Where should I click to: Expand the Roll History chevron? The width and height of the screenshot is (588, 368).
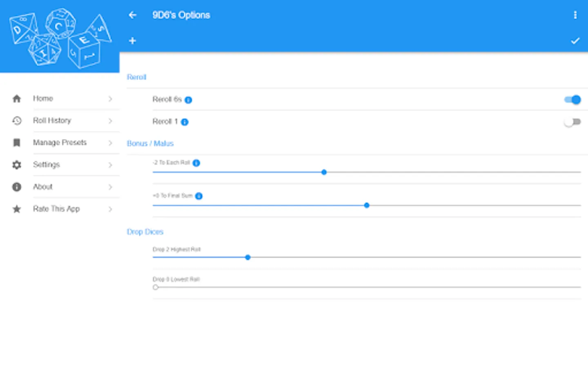(110, 121)
